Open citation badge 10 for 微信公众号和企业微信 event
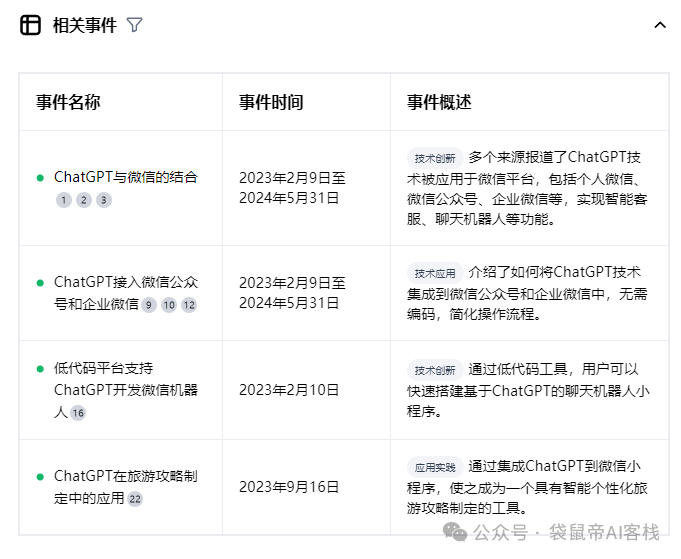681x559 pixels. 169,305
